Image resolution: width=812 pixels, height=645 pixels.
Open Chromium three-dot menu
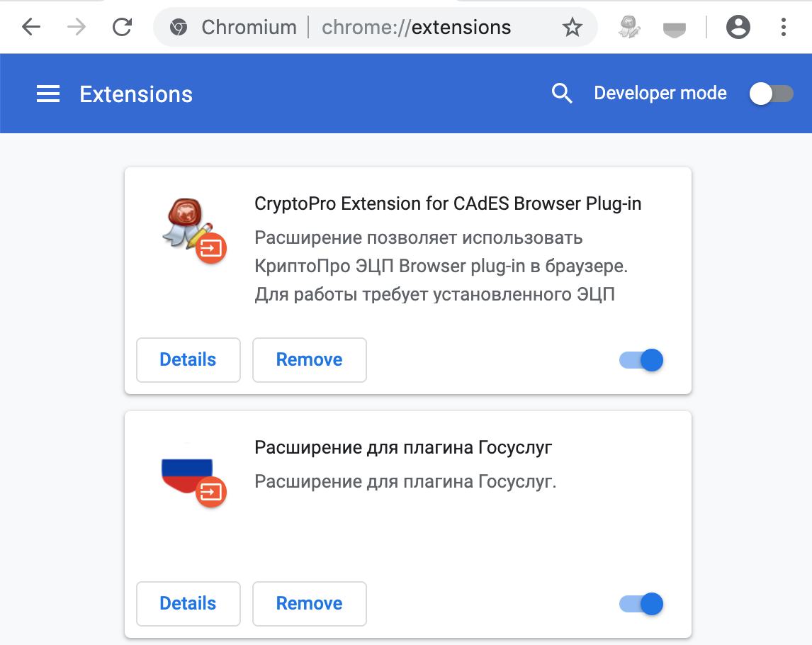784,28
